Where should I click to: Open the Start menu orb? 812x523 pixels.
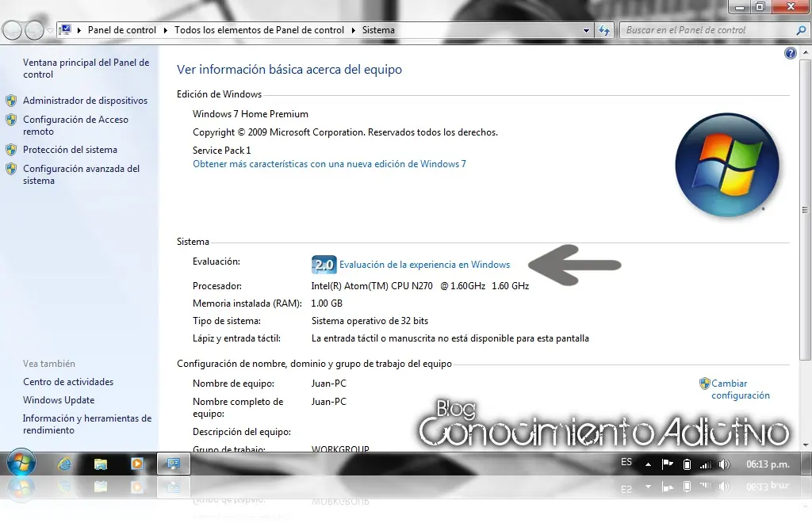coord(21,462)
